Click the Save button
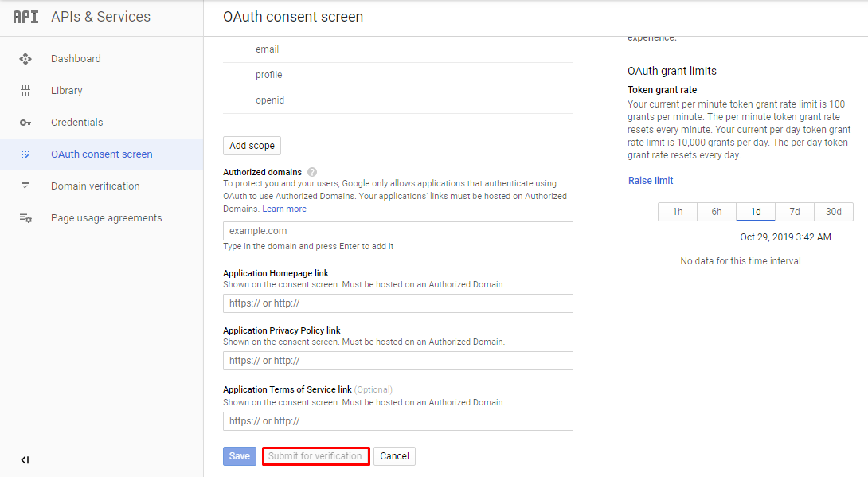The width and height of the screenshot is (868, 477). click(240, 456)
